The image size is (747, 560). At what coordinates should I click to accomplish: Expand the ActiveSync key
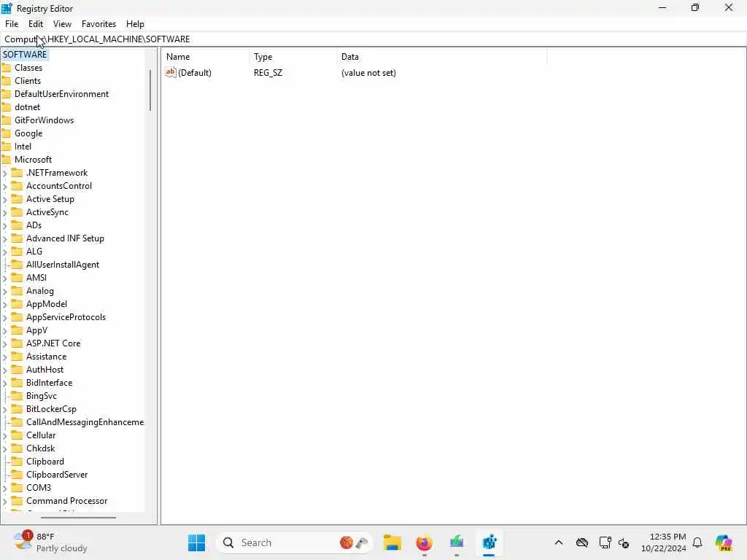tap(5, 212)
